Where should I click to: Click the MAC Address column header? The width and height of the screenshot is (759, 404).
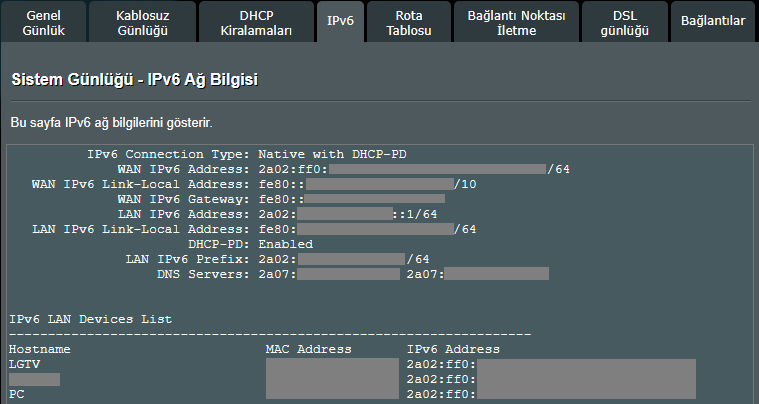tap(308, 349)
